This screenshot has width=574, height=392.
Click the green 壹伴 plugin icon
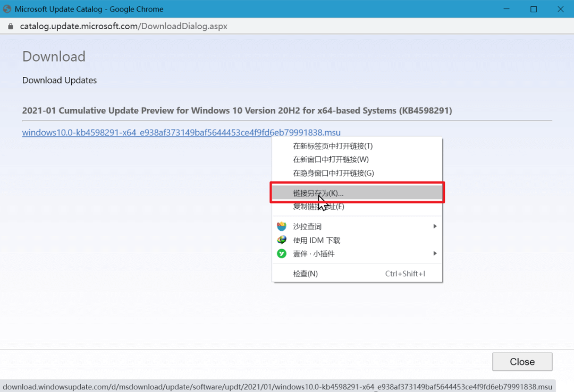[x=282, y=254]
